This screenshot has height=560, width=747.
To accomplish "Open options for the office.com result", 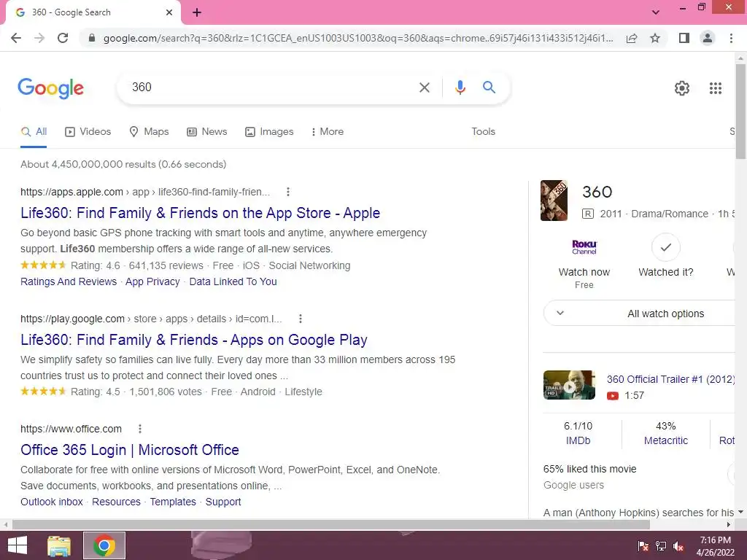I will pyautogui.click(x=140, y=429).
